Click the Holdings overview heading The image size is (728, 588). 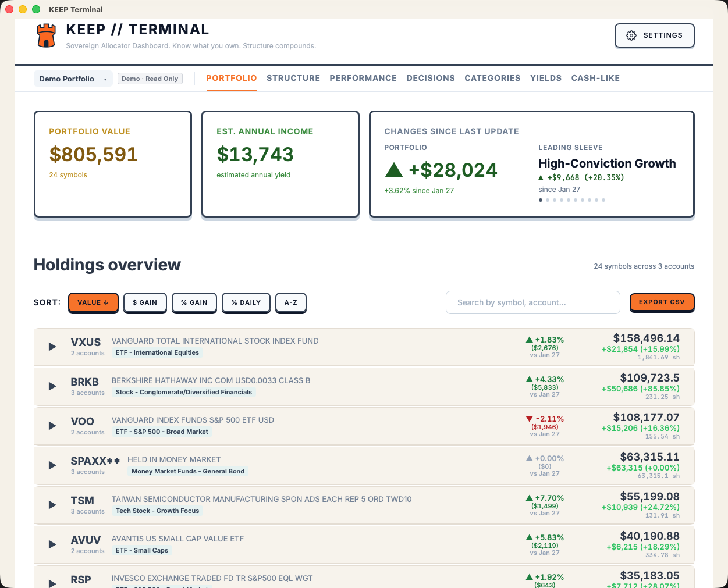tap(107, 265)
